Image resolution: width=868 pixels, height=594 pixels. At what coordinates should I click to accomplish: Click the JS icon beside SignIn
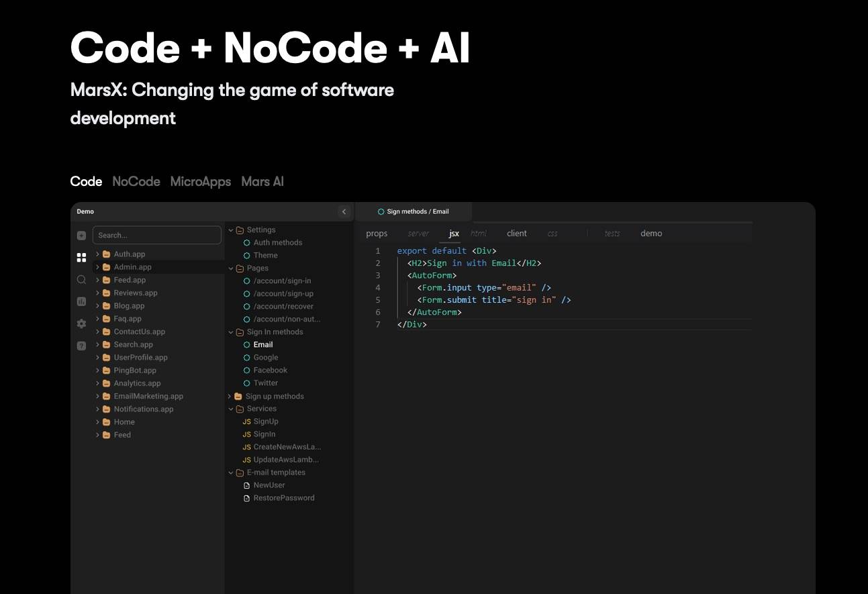click(x=247, y=434)
